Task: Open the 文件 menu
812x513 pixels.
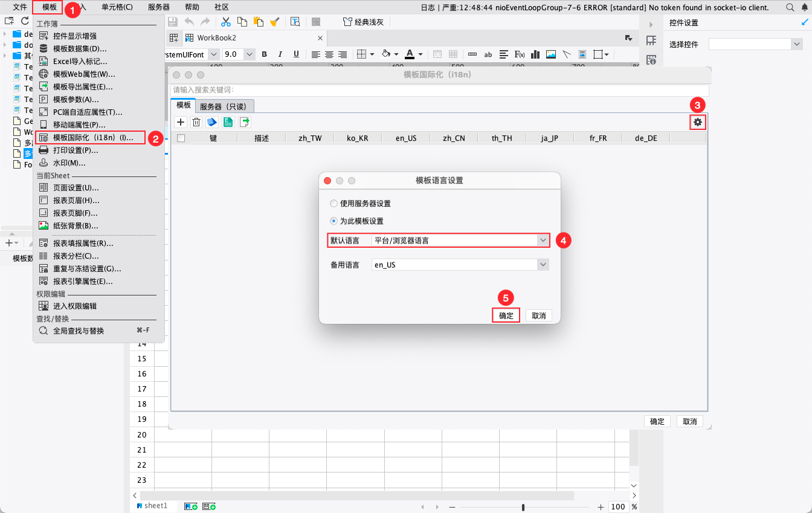Action: pyautogui.click(x=20, y=7)
